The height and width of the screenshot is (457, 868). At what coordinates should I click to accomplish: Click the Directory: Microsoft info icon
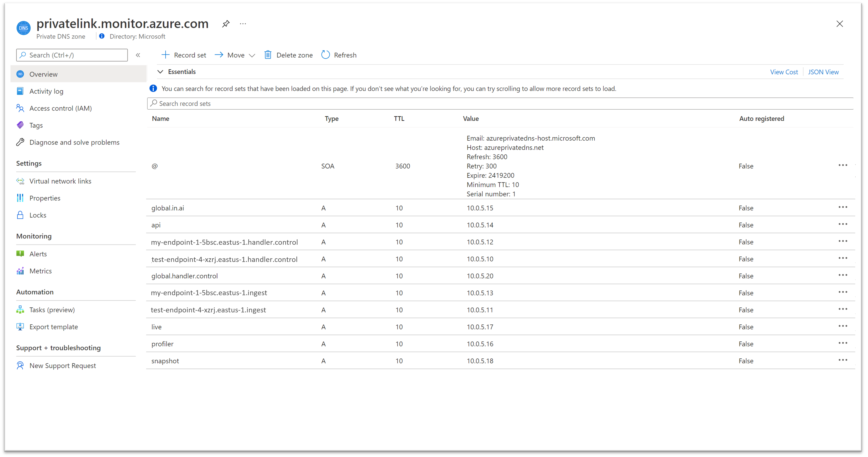click(x=101, y=36)
